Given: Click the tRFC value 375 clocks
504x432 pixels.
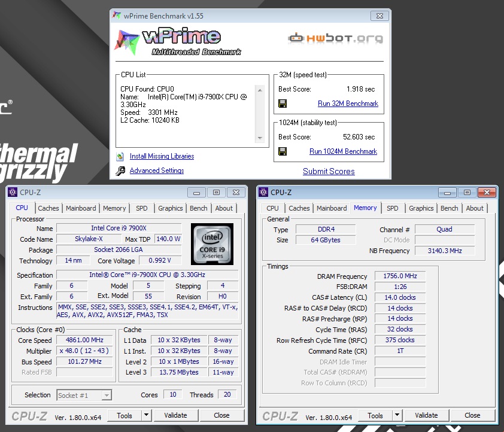Looking at the screenshot, I should (400, 340).
